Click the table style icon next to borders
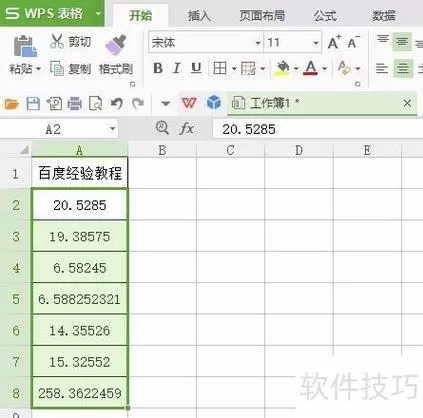Screen dimensions: 423x418 pos(248,68)
